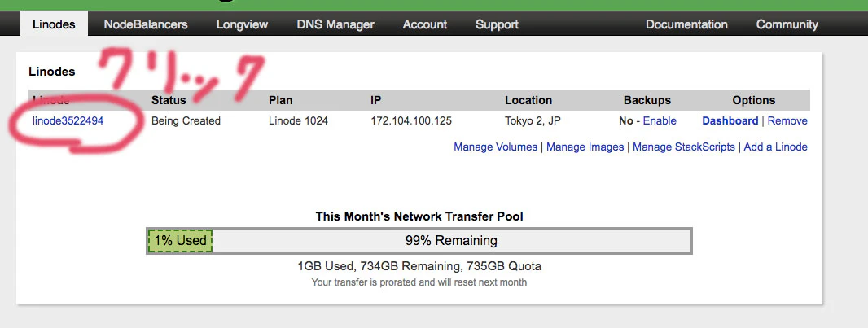The image size is (868, 328).
Task: Open the Account tab
Action: pos(424,24)
